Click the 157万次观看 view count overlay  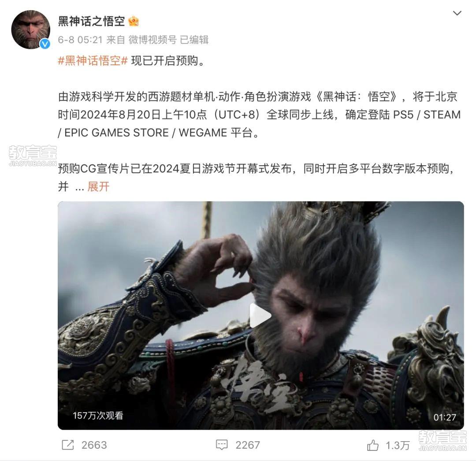98,416
